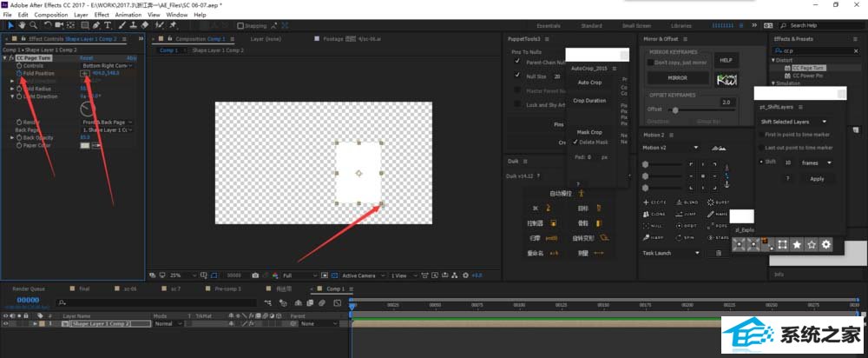This screenshot has width=868, height=358.
Task: Toggle the Delete Mask checkbox
Action: pyautogui.click(x=575, y=141)
